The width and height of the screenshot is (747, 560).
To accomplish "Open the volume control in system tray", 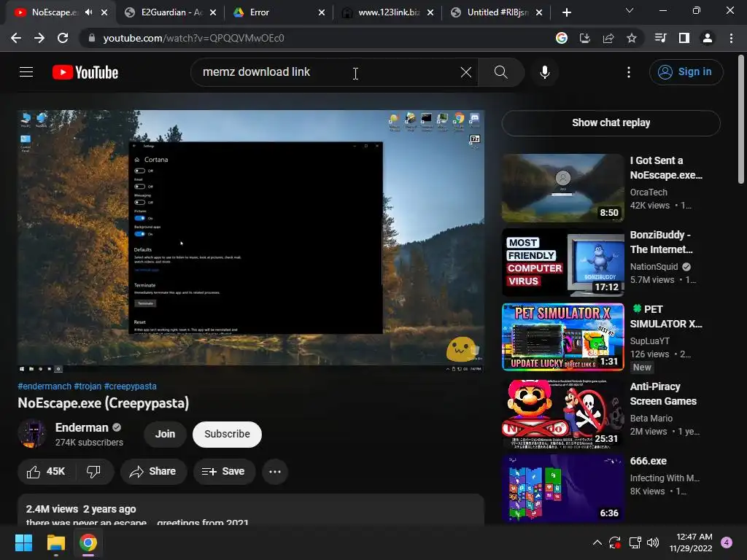I will click(x=653, y=542).
